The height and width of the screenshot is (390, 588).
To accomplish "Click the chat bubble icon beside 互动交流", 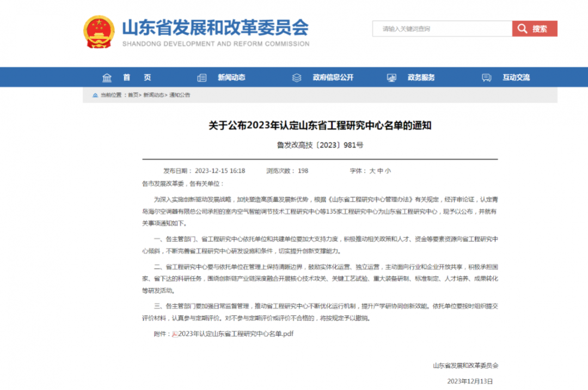I will [487, 78].
